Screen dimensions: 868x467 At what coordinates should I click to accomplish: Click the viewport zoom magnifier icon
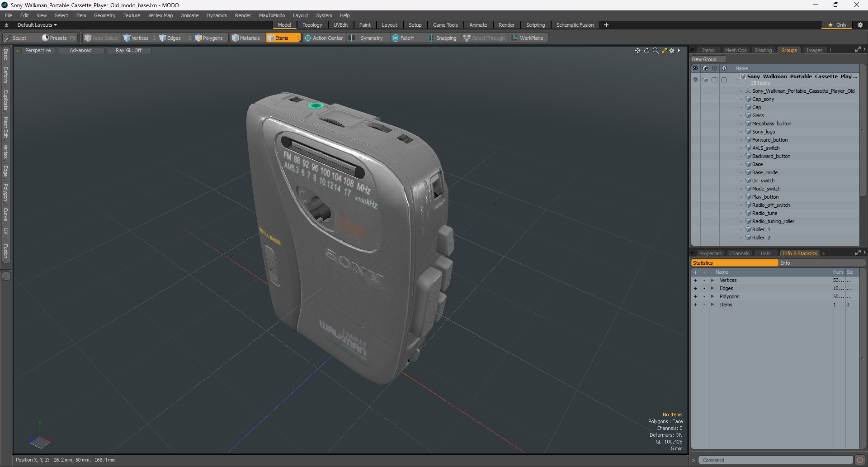tap(656, 51)
